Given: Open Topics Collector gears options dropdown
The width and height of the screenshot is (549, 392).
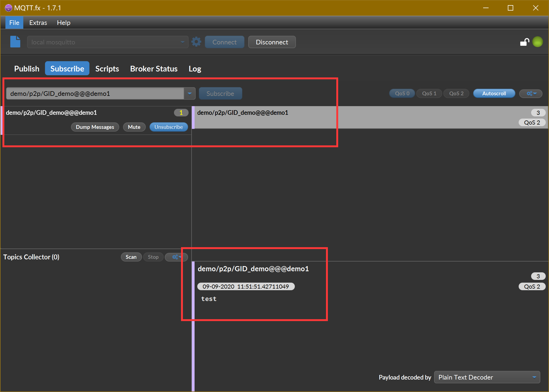Looking at the screenshot, I should point(176,257).
